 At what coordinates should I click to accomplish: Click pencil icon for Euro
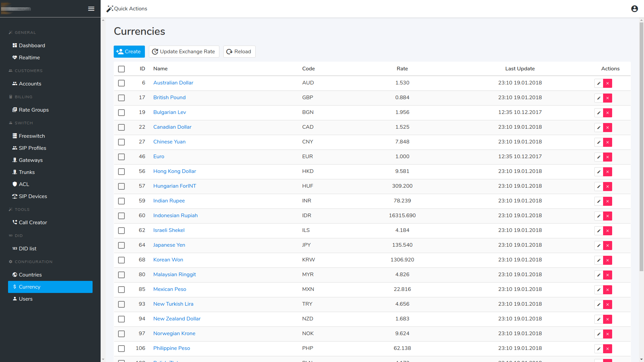(599, 157)
